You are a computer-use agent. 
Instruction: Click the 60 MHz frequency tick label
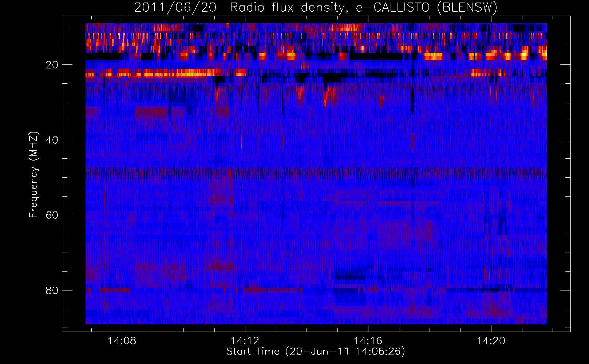tap(52, 215)
